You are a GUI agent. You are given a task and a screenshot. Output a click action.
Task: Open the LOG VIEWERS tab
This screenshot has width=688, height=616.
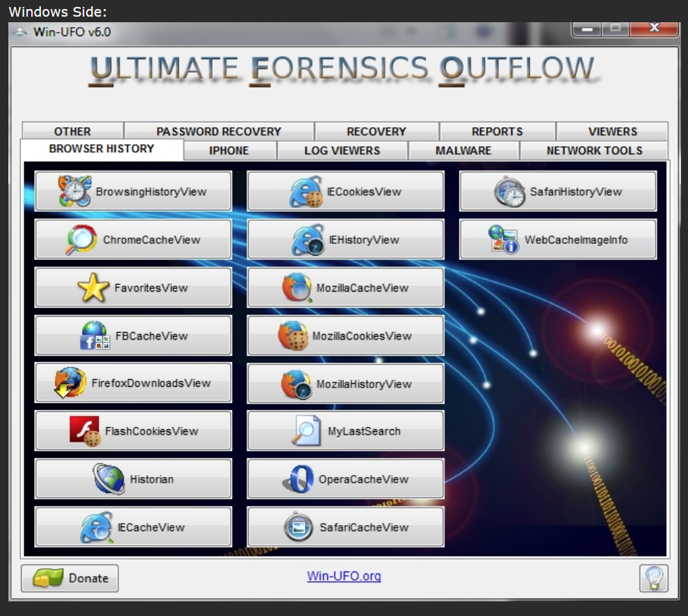tap(342, 151)
